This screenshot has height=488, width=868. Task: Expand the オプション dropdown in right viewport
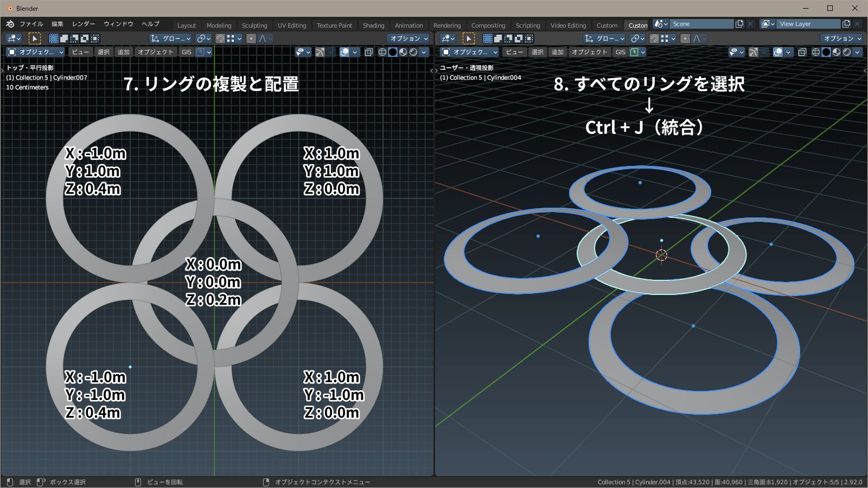pyautogui.click(x=842, y=38)
